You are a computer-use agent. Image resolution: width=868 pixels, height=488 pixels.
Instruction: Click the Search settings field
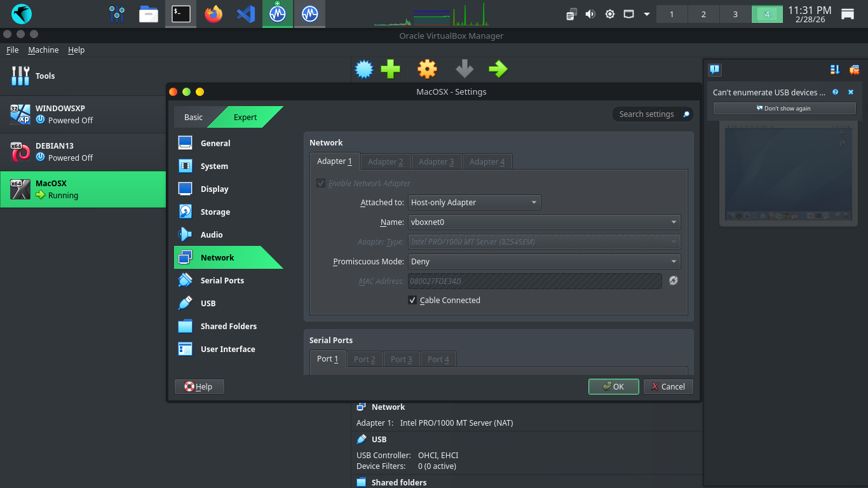coord(647,114)
